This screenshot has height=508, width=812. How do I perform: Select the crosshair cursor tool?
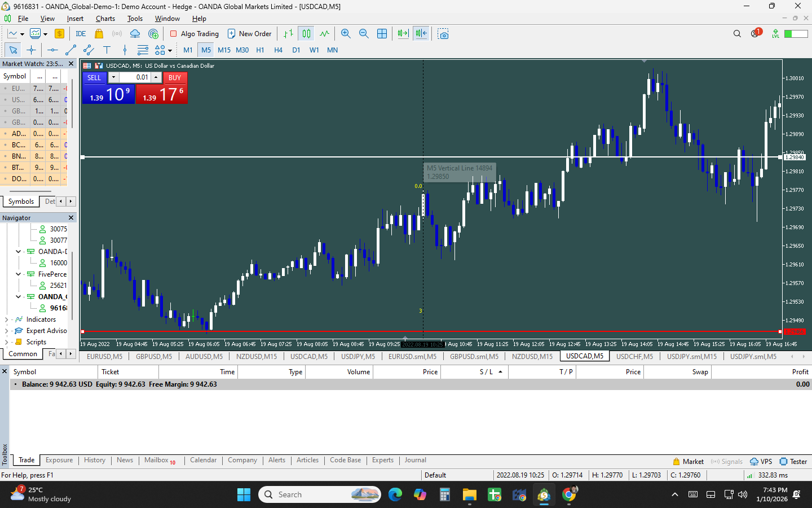coord(32,50)
